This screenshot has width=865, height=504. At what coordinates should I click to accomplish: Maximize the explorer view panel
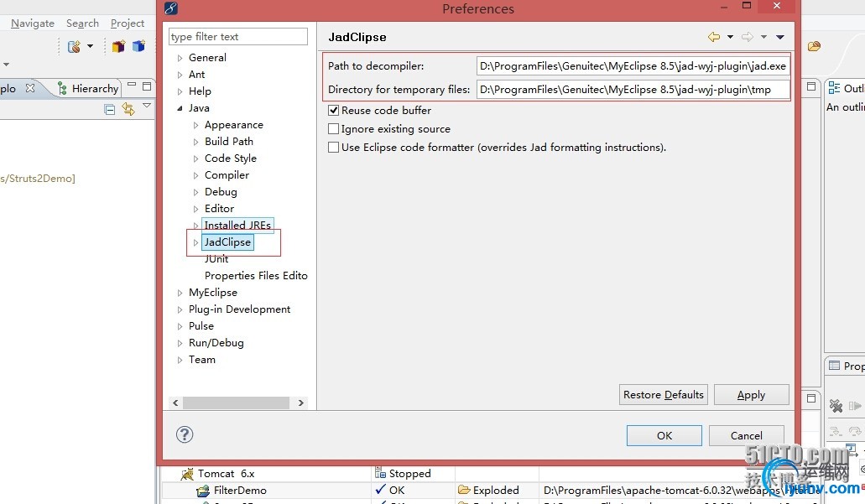147,86
